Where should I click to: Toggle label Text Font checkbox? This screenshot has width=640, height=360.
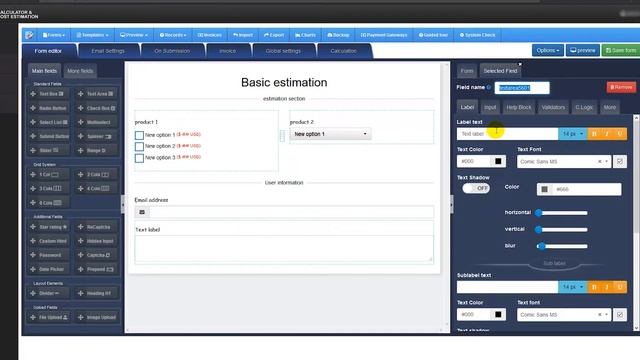(x=620, y=161)
